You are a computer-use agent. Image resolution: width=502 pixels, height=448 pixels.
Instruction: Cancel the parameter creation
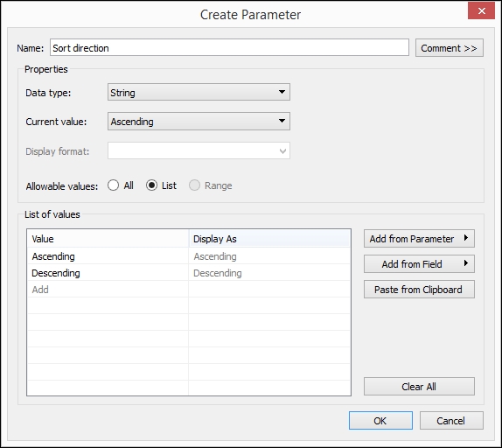tap(451, 421)
